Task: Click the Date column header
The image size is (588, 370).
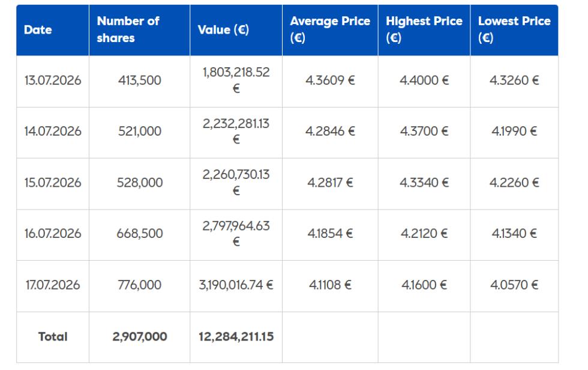Action: pyautogui.click(x=53, y=30)
